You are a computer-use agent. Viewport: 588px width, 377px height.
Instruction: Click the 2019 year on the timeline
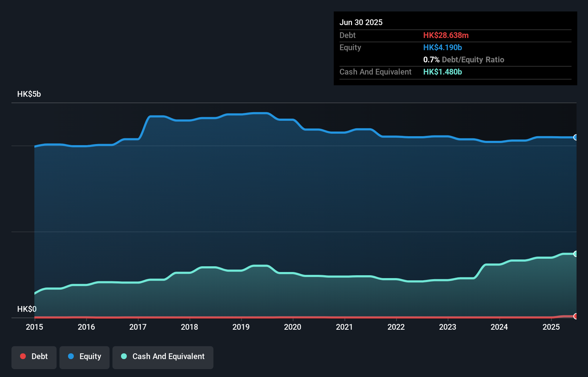click(x=241, y=327)
